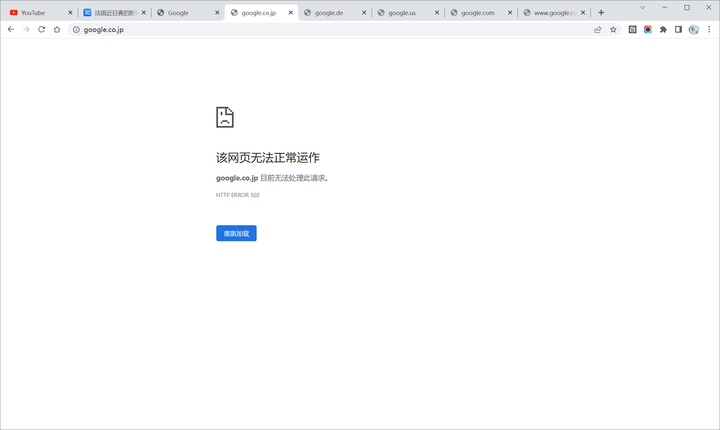Close the google.de tab
The width and height of the screenshot is (720, 430).
(364, 13)
